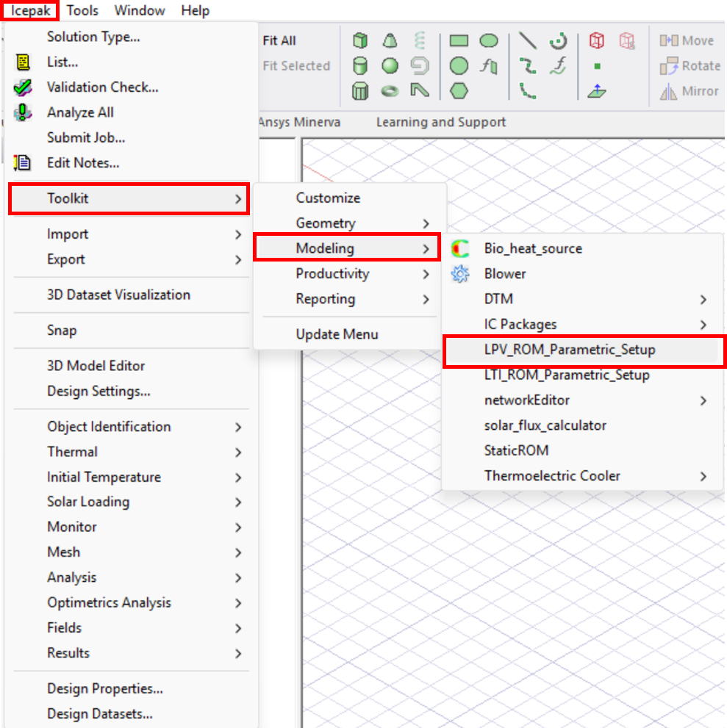Expand the DTM submenu
Image resolution: width=727 pixels, height=728 pixels.
pos(582,299)
